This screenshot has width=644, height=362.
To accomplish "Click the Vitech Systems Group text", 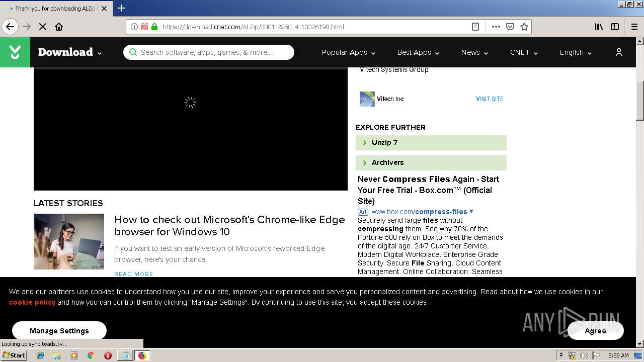I will pos(394,69).
